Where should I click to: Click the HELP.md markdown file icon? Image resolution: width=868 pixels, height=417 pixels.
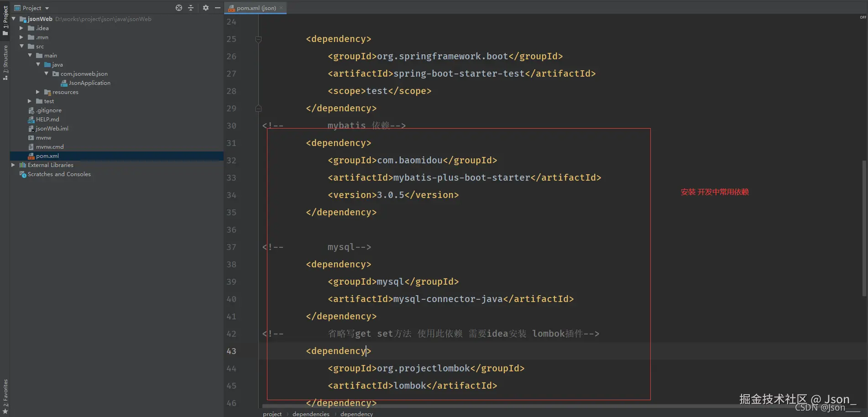[31, 120]
